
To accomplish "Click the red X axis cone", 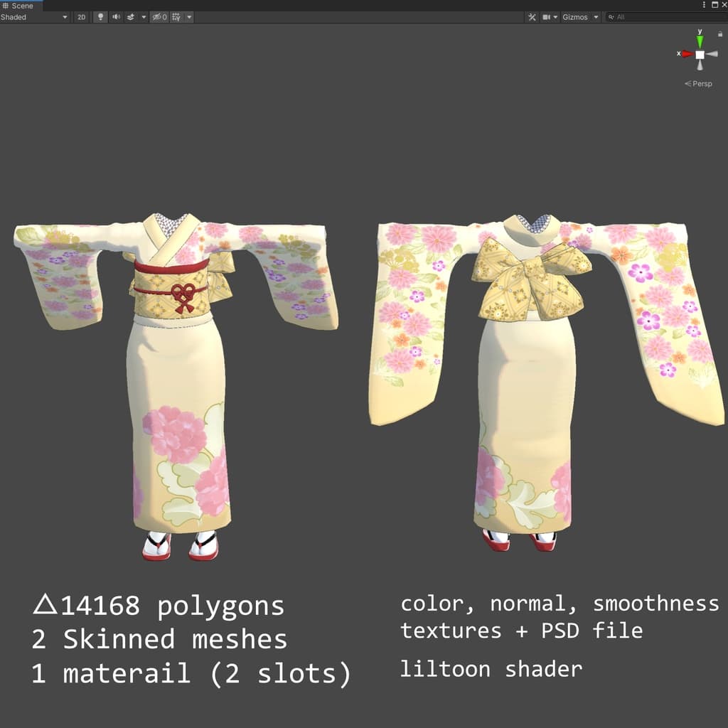I will tap(687, 54).
